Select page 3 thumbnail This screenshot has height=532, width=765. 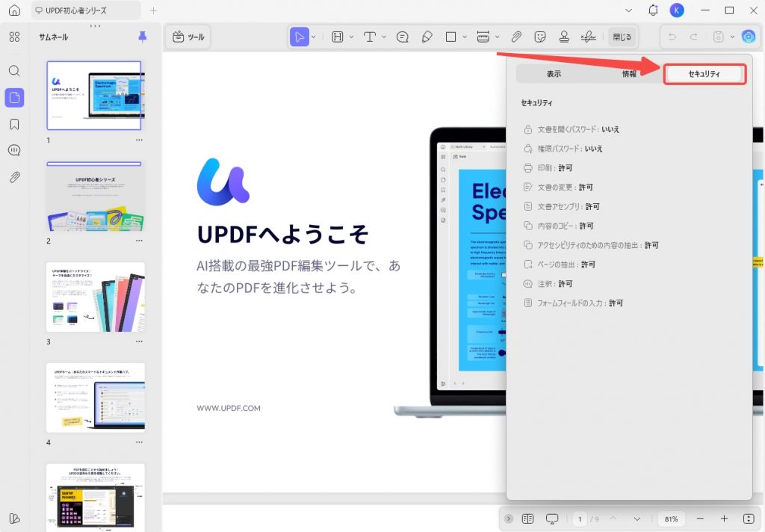96,297
